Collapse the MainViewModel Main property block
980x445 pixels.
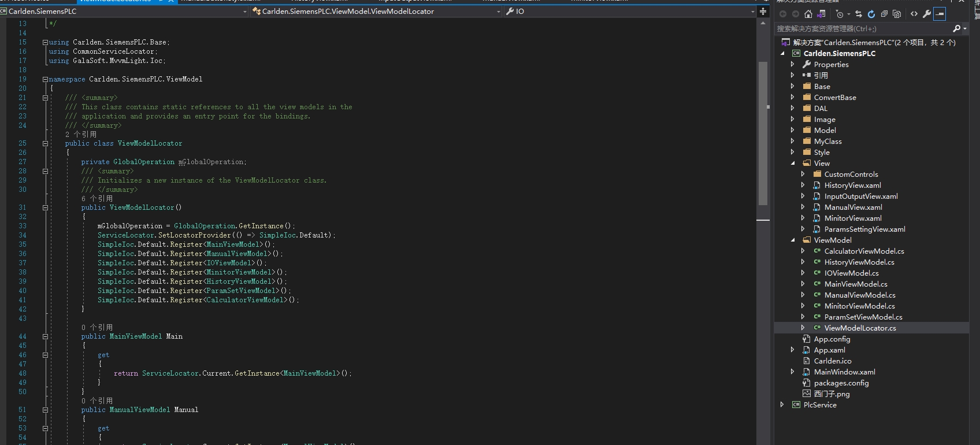point(45,336)
